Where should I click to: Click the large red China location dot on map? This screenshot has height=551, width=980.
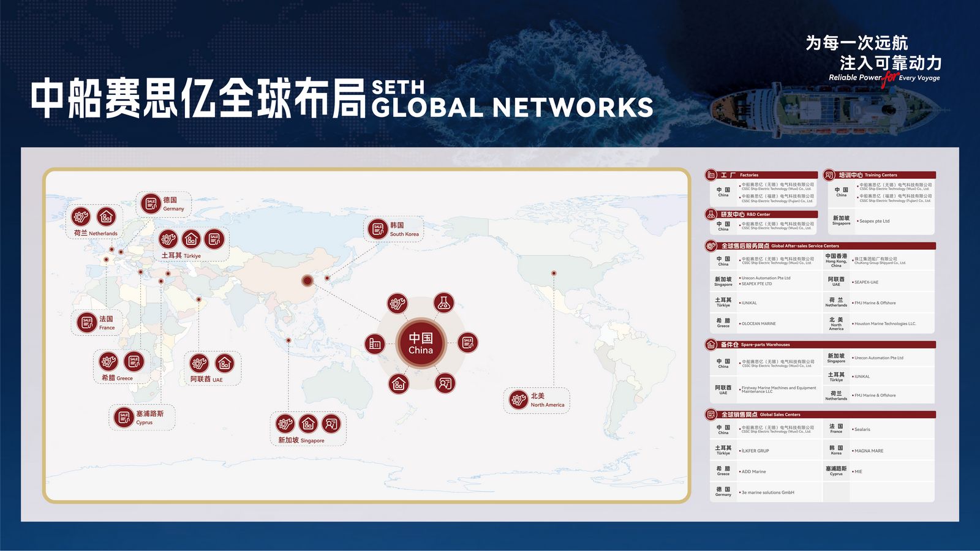pos(307,281)
